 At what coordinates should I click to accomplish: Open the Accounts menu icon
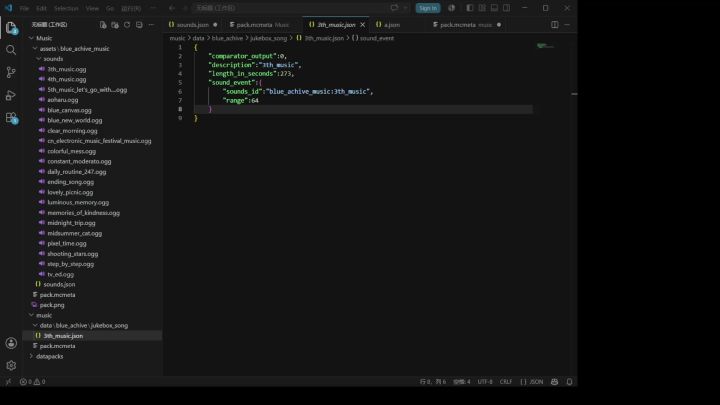point(11,343)
